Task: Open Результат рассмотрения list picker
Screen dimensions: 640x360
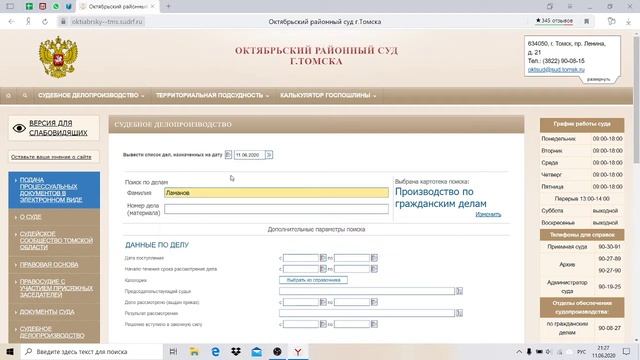Action: 459,313
